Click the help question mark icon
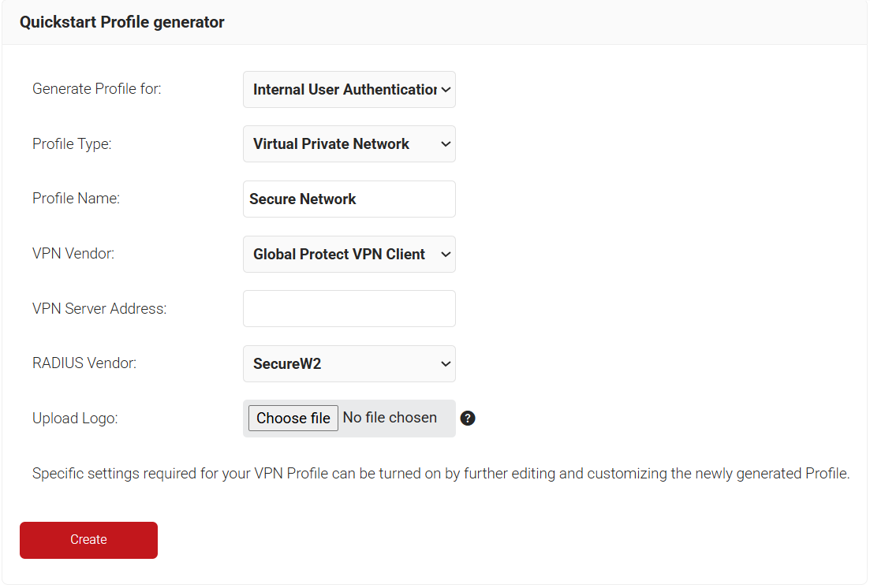The image size is (870, 588). (x=468, y=419)
